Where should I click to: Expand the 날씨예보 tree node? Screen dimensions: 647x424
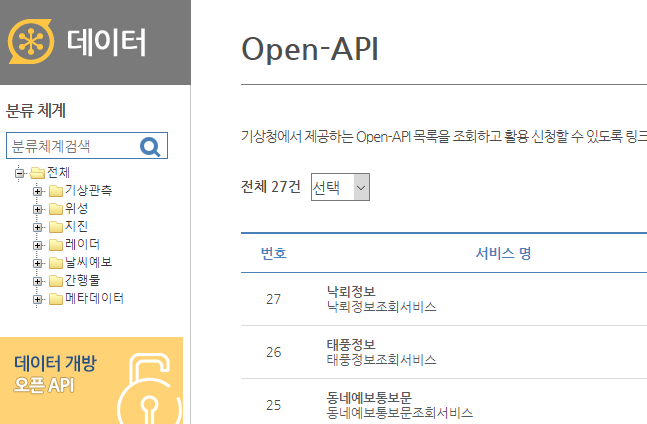(38, 263)
